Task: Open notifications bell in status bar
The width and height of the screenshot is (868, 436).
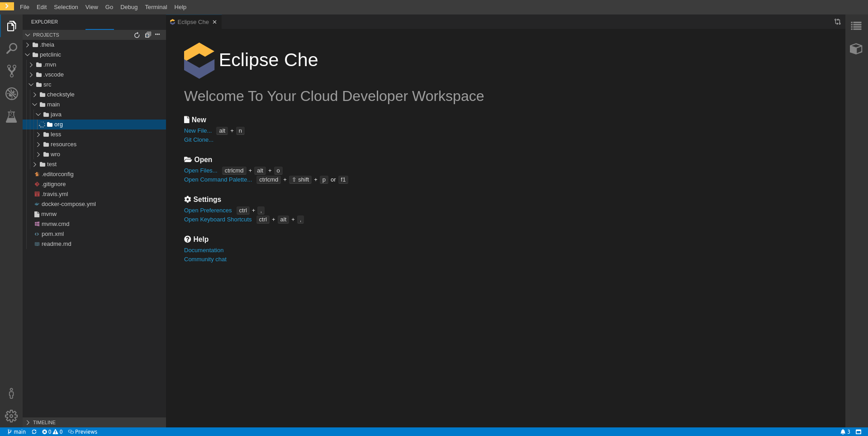Action: pyautogui.click(x=845, y=432)
